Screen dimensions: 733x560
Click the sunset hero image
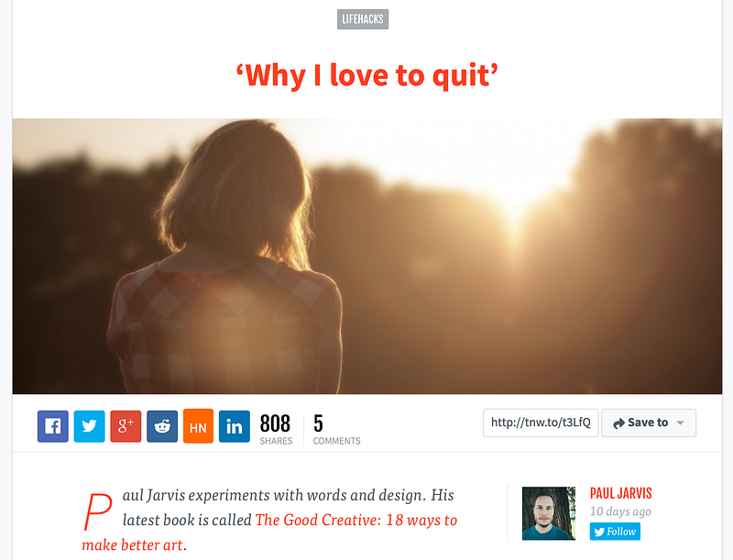click(367, 256)
